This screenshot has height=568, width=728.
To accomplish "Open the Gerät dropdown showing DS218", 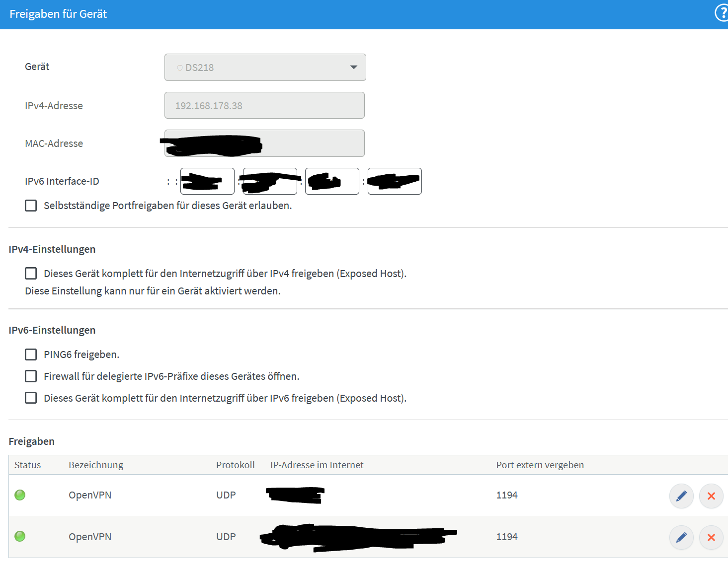I will point(265,67).
